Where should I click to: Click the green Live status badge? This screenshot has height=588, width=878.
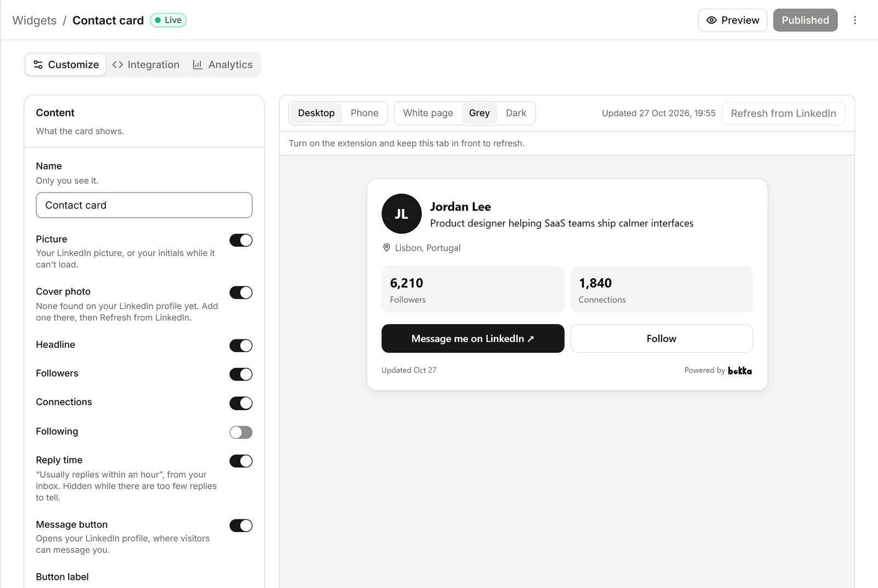click(x=168, y=20)
